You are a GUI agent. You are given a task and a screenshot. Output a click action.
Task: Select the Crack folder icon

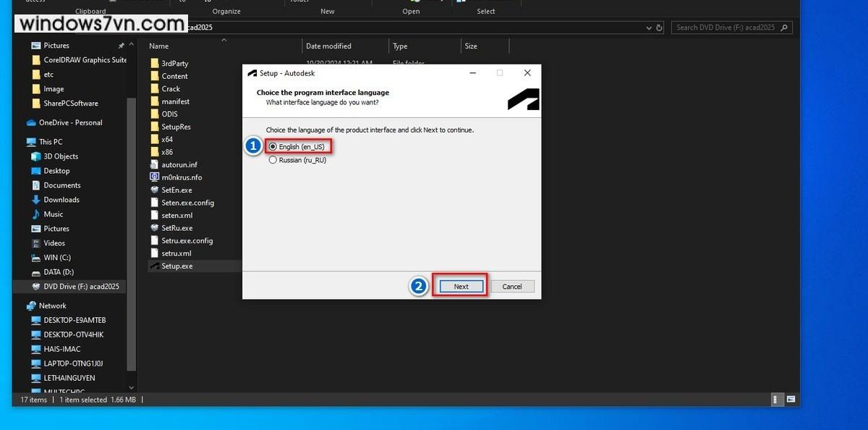pyautogui.click(x=154, y=88)
